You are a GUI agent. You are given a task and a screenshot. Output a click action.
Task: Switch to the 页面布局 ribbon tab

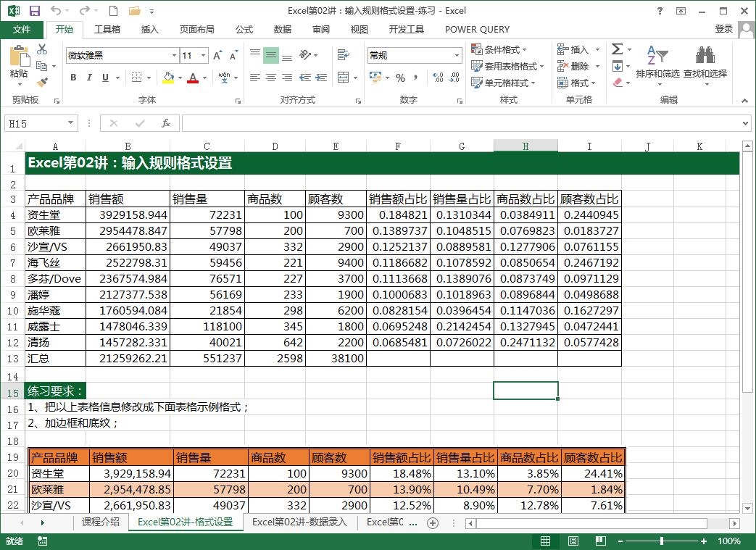click(x=196, y=30)
